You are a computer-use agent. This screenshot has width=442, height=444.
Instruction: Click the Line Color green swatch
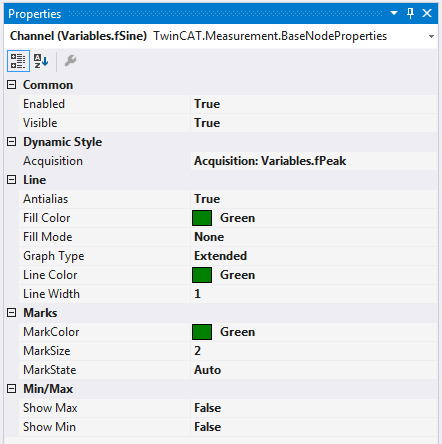tap(202, 275)
